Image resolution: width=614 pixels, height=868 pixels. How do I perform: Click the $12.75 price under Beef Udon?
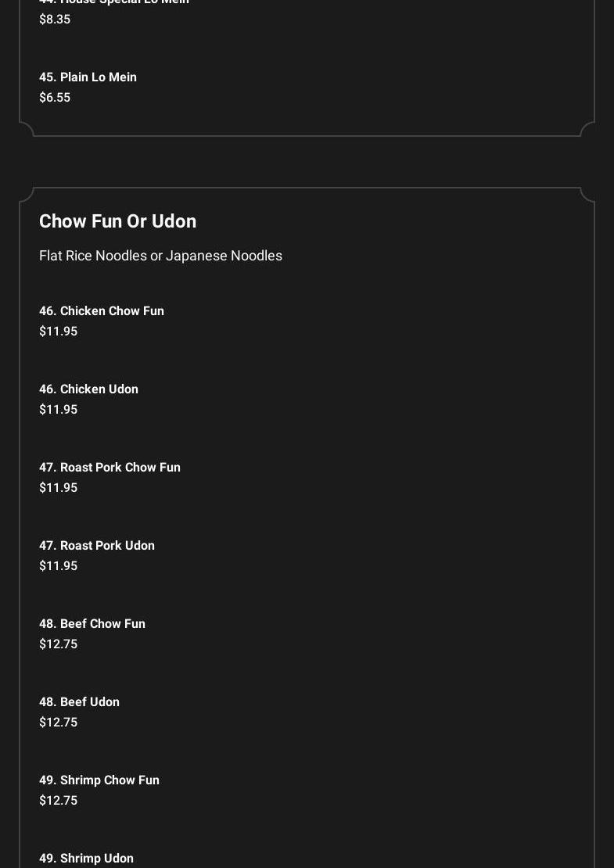point(58,722)
